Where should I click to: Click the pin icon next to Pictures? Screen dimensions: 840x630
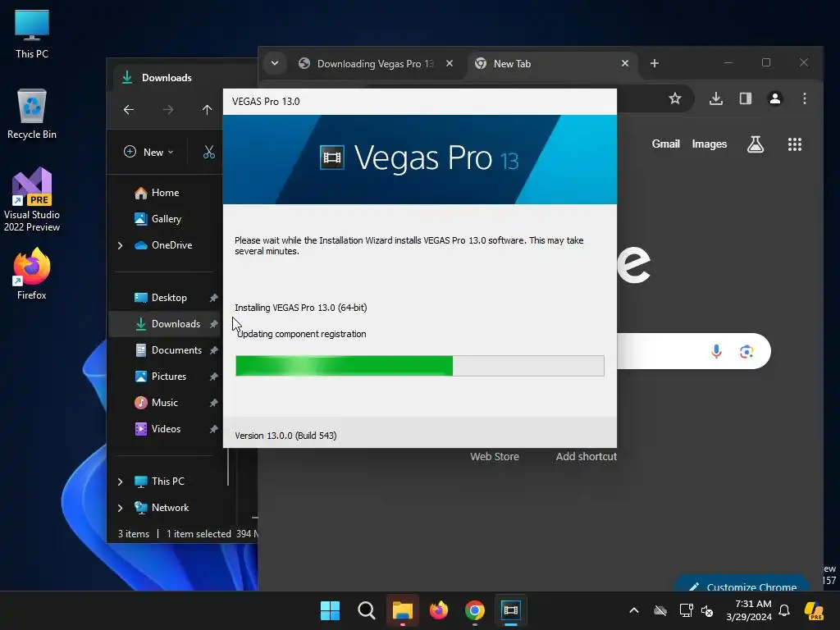pos(213,377)
